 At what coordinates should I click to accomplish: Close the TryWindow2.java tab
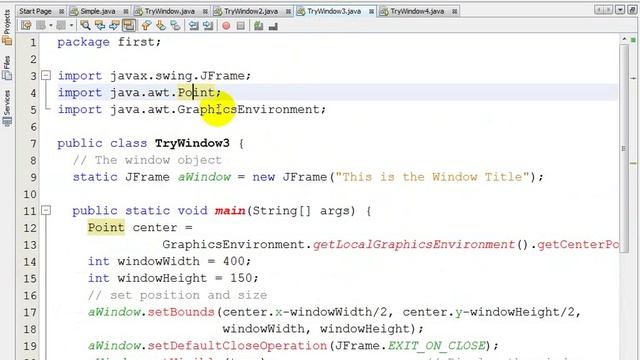coord(288,11)
